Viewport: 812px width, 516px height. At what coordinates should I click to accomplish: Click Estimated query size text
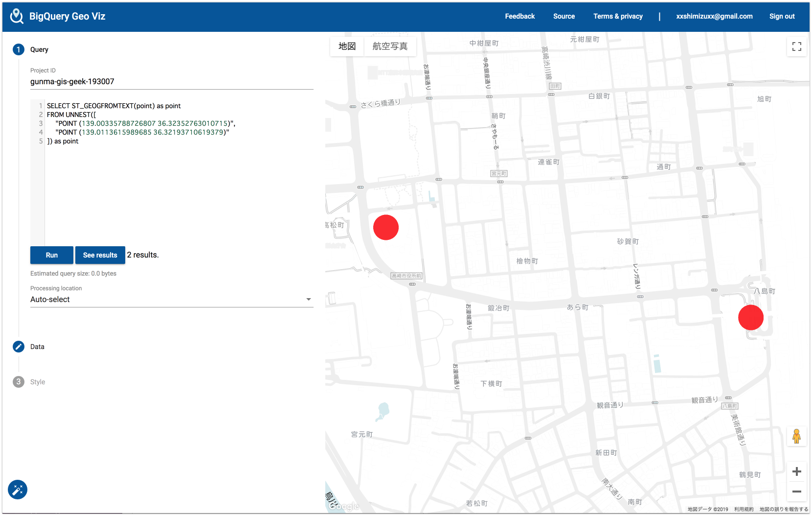(73, 274)
